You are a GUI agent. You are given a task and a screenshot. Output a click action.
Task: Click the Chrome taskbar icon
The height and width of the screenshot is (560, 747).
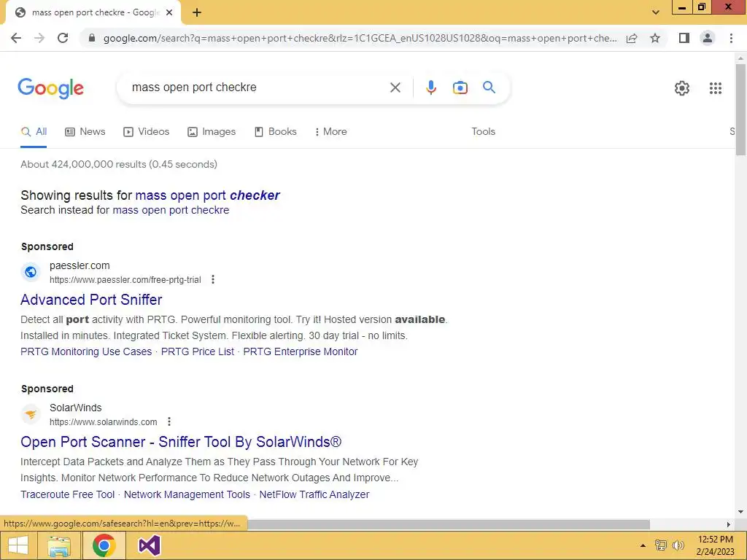pyautogui.click(x=104, y=545)
